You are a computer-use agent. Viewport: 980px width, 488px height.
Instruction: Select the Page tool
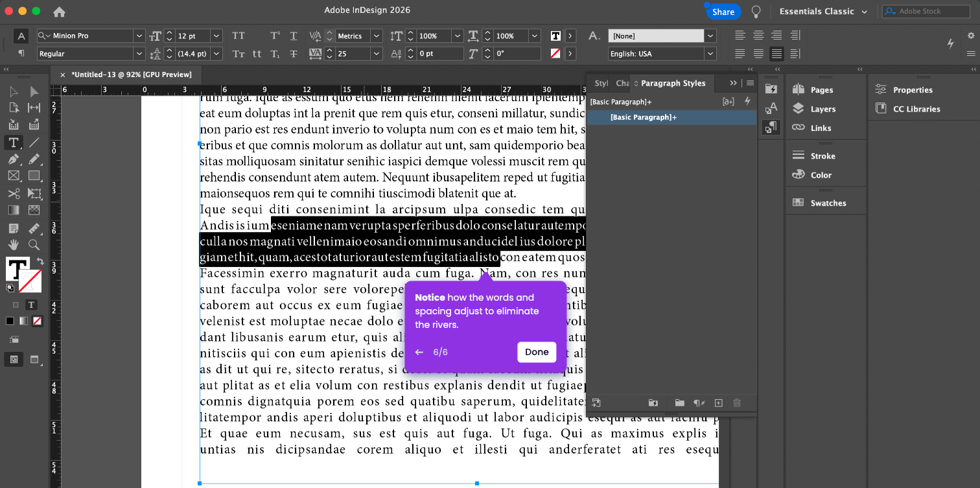click(14, 108)
